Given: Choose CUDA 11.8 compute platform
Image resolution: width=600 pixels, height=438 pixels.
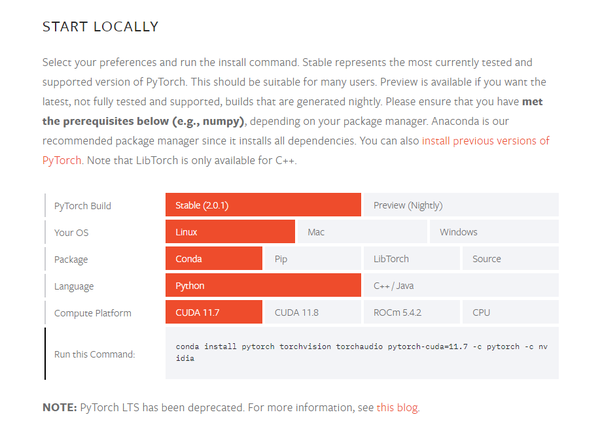Looking at the screenshot, I should (311, 313).
